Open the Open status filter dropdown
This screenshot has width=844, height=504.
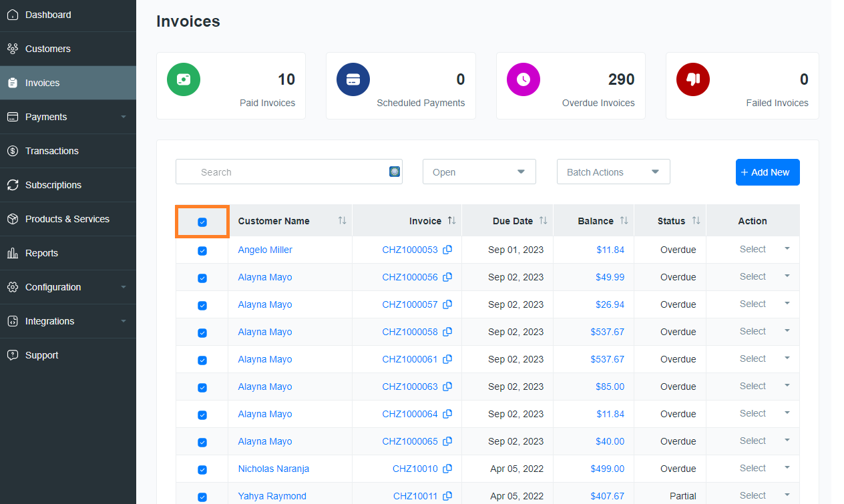point(479,172)
